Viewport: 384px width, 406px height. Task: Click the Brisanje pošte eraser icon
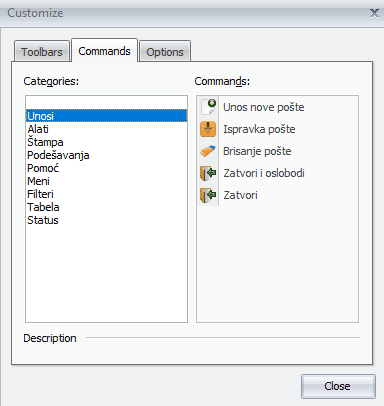click(208, 151)
